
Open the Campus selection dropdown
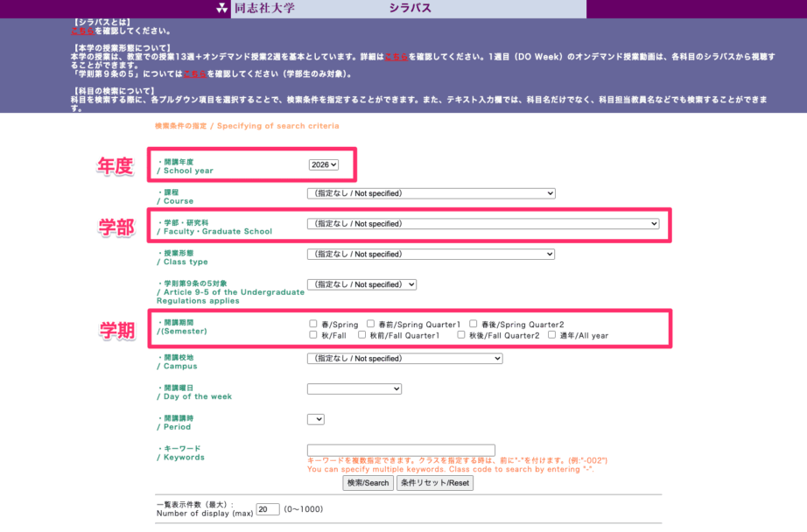[x=403, y=358]
